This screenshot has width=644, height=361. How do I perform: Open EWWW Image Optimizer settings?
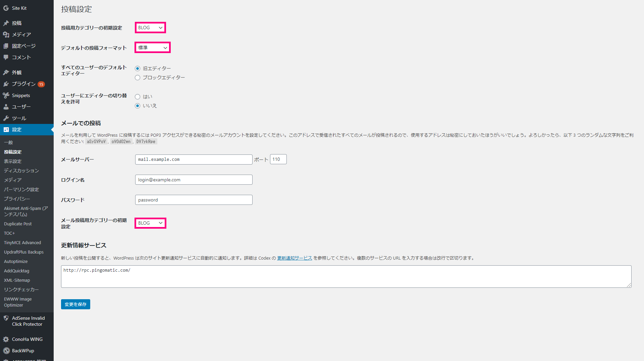(x=18, y=302)
